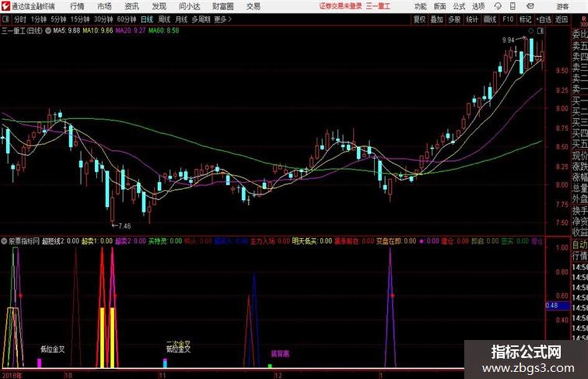Click the F10 company info button
This screenshot has width=588, height=379.
point(508,19)
